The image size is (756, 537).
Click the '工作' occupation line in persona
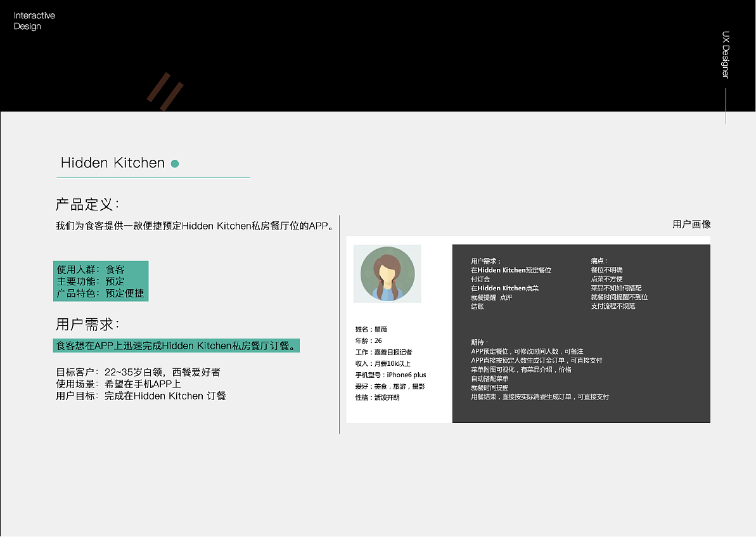click(384, 353)
